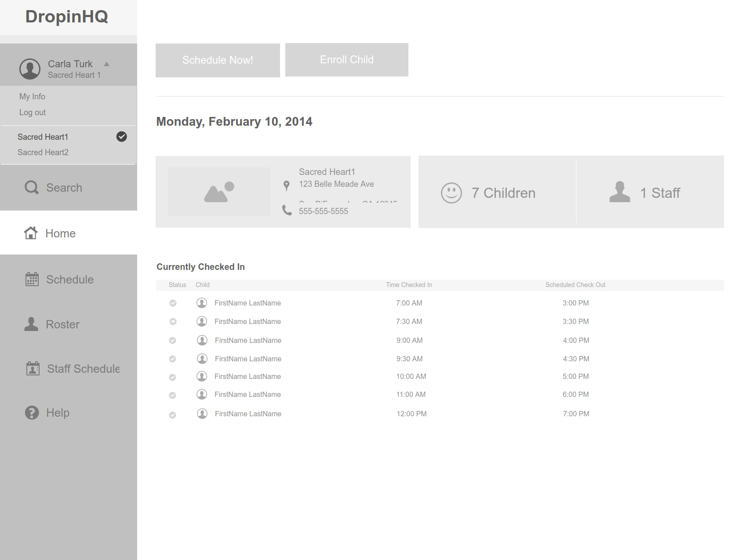Click 11:00 AM time checked in
The height and width of the screenshot is (560, 739).
[411, 394]
